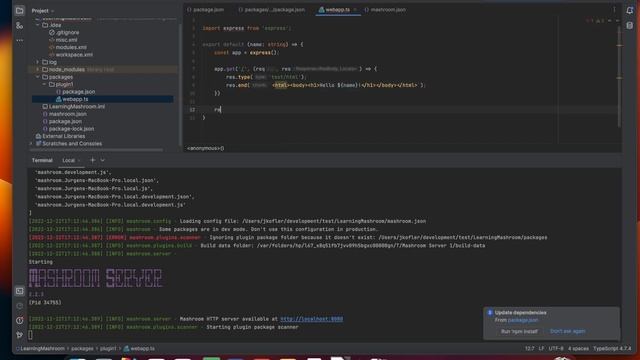Screen dimensions: 640x360
Task: Collapse the .idea folder
Action: pyautogui.click(x=38, y=25)
